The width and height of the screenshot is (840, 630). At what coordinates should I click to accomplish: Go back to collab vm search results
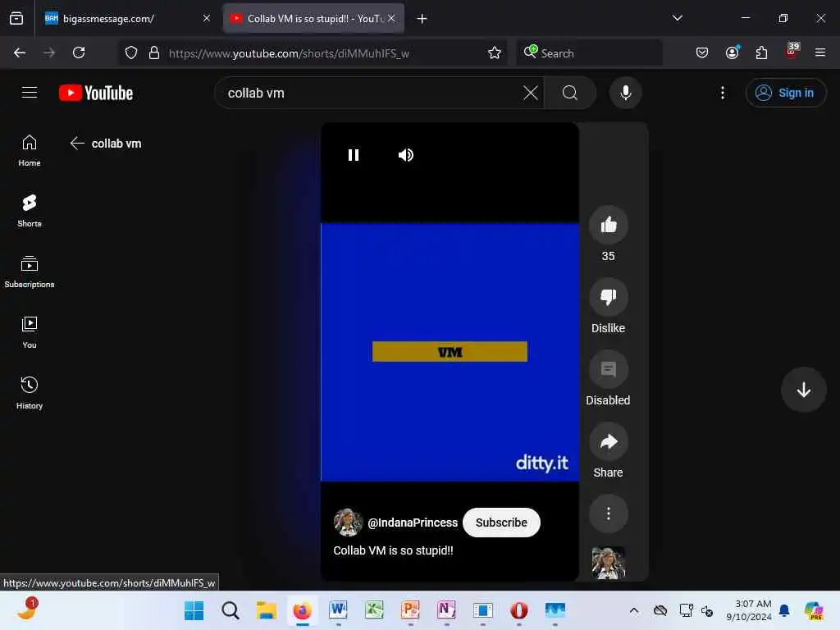(x=77, y=143)
